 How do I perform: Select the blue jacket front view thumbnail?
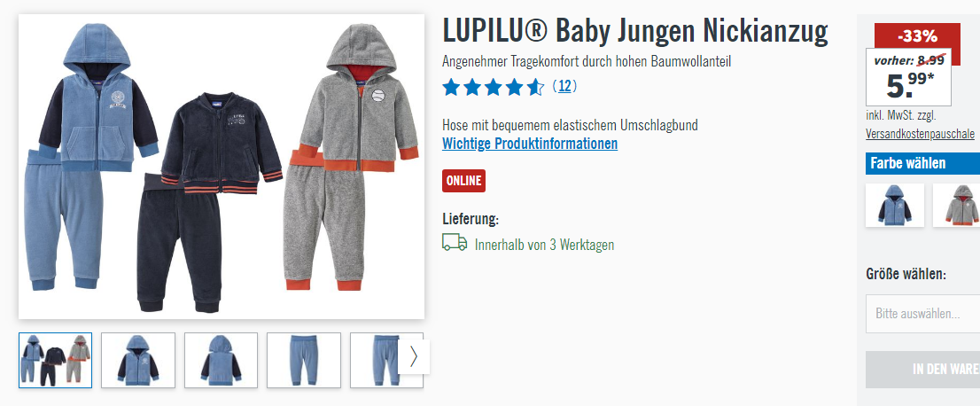(138, 360)
